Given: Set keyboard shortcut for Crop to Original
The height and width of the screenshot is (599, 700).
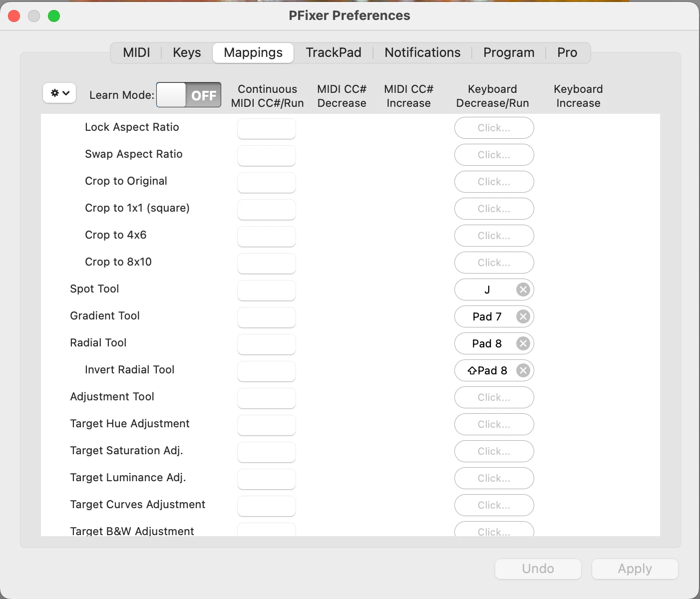Looking at the screenshot, I should tap(494, 182).
